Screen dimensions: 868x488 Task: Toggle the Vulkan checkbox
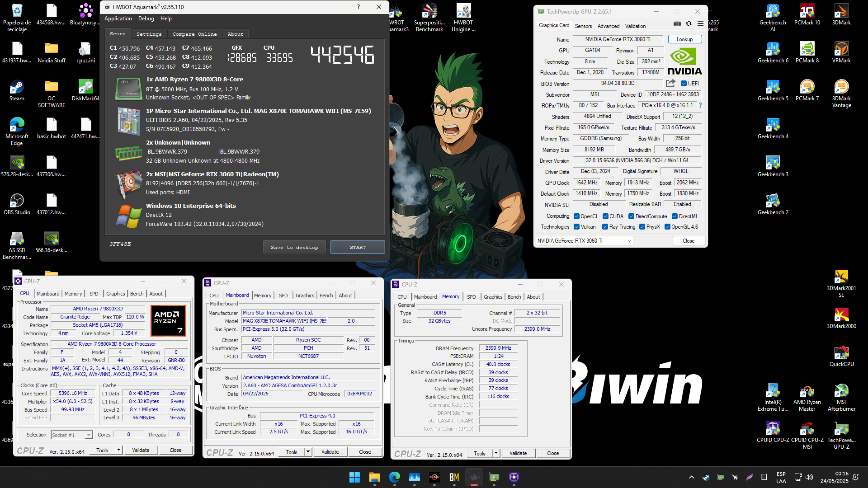576,227
